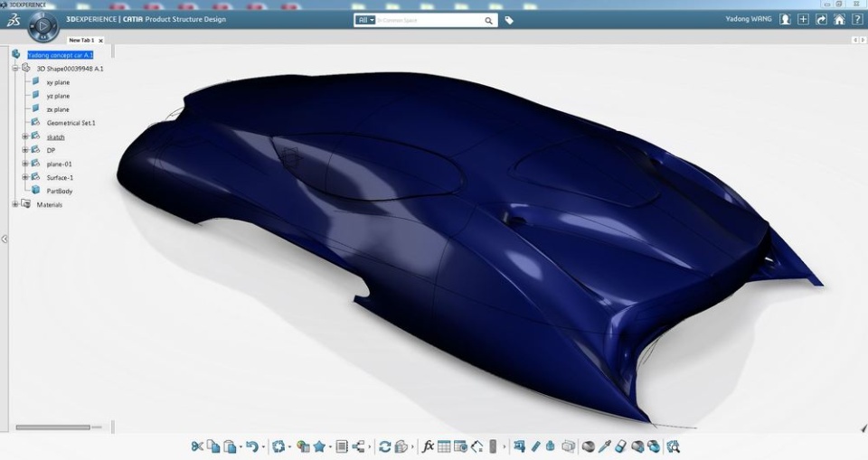Select Geometrical Set.1 in tree
The width and height of the screenshot is (868, 460).
pos(71,123)
